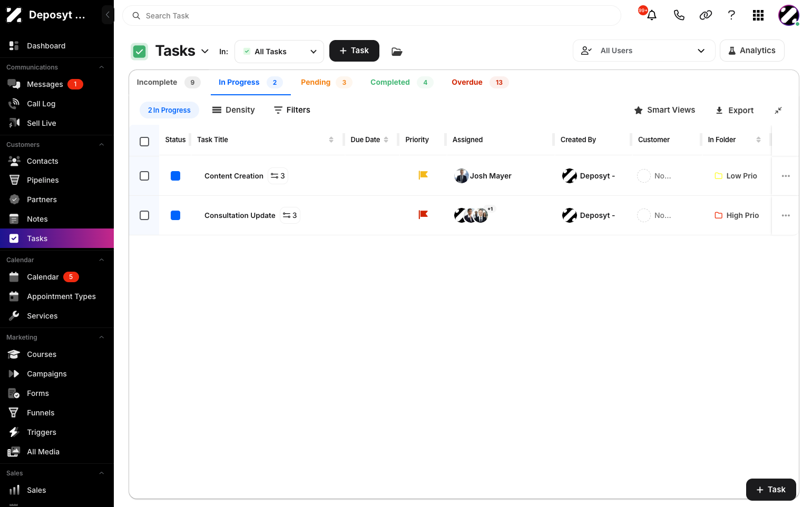The image size is (812, 507).
Task: Open the Filters panel
Action: (x=292, y=110)
